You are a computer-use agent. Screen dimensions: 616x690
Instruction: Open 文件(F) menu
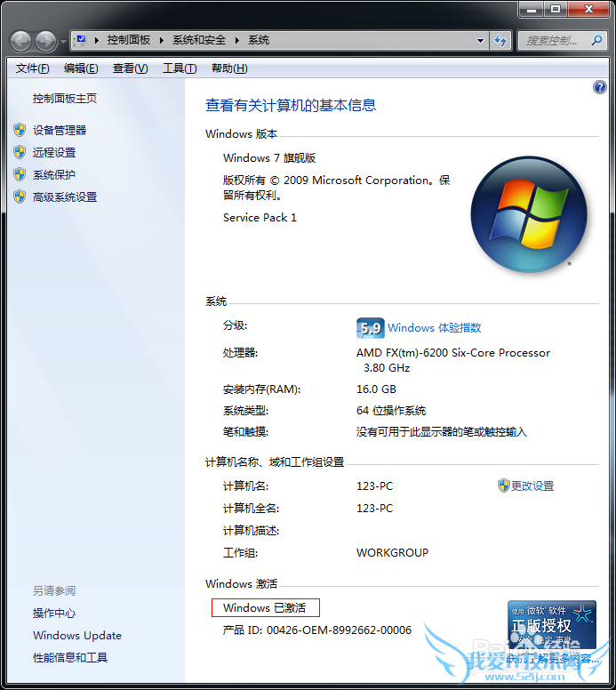click(33, 68)
